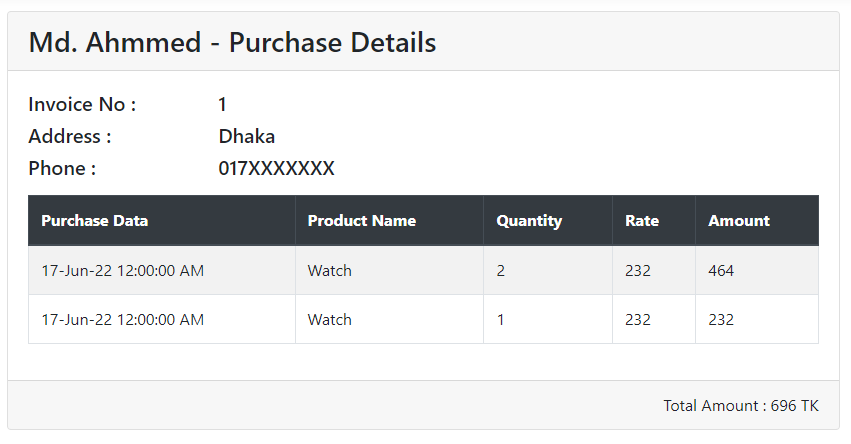Select the second row purchase date cell
Image resolution: width=851 pixels, height=444 pixels.
[162, 319]
